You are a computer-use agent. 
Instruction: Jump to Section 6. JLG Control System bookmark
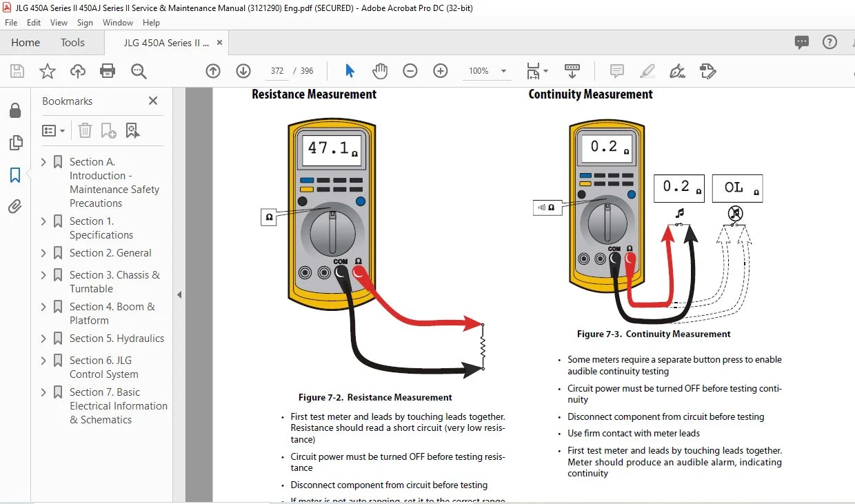point(104,367)
